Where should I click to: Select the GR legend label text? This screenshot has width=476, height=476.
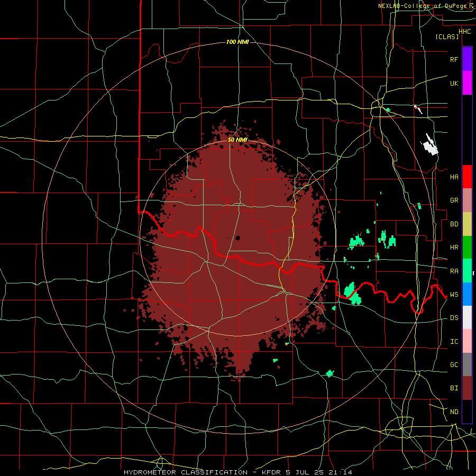[x=454, y=200]
